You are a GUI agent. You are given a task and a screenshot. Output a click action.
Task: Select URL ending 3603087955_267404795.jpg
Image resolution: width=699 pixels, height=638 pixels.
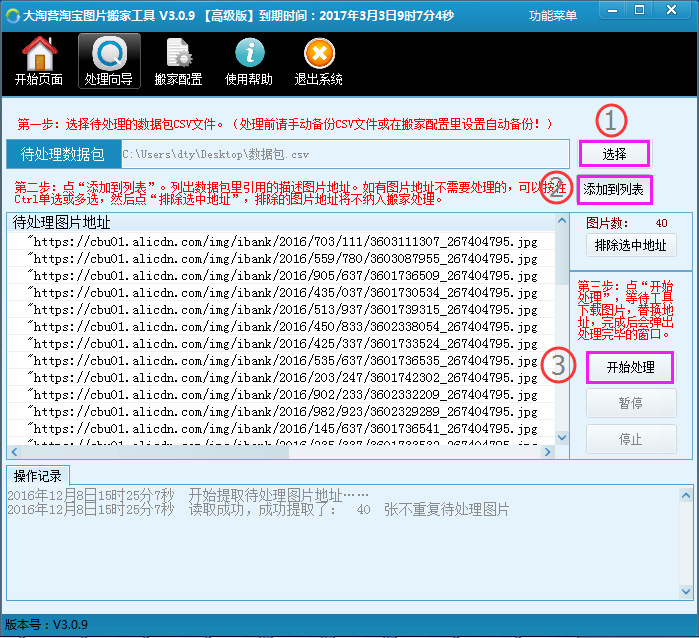(x=282, y=259)
